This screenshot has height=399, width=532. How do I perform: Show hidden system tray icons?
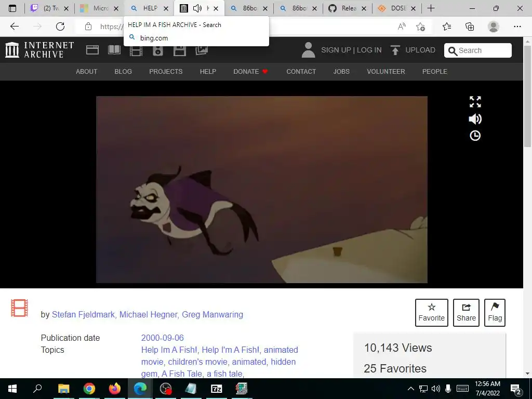[410, 389]
